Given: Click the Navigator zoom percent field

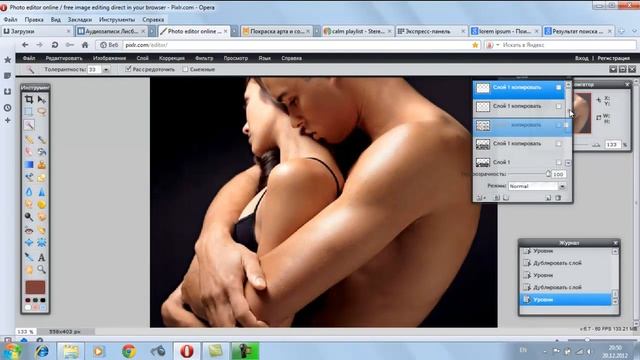Looking at the screenshot, I should click(x=612, y=144).
